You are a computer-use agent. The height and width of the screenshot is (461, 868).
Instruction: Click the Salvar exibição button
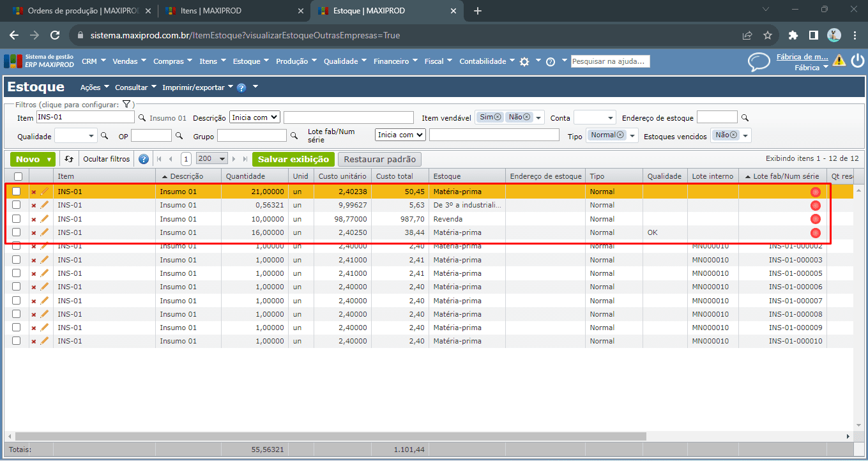293,159
